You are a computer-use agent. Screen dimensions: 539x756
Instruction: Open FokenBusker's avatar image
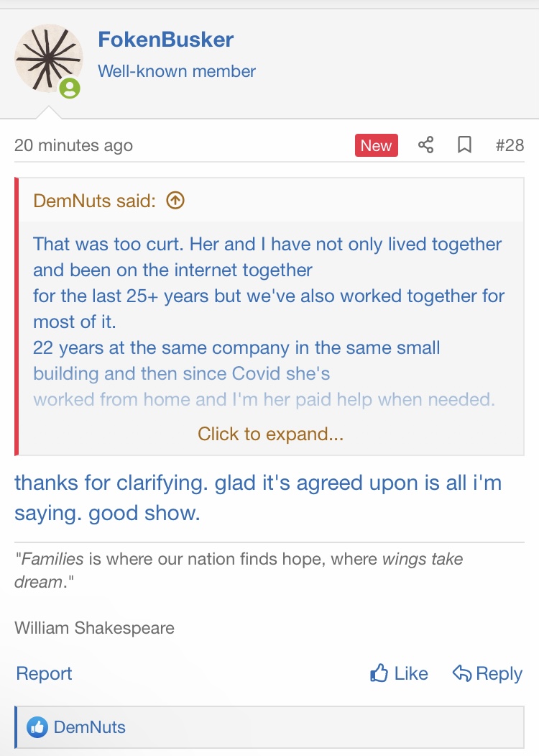[47, 58]
